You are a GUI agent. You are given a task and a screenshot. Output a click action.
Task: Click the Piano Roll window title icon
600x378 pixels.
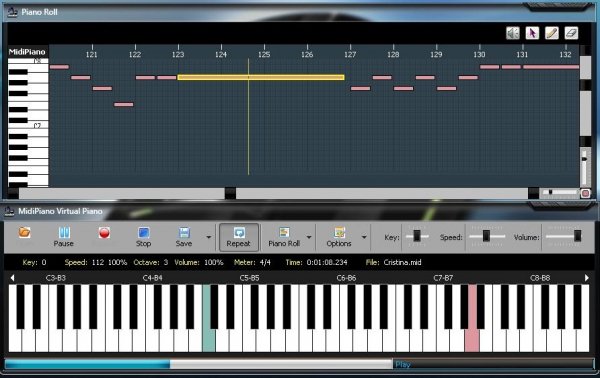(12, 12)
